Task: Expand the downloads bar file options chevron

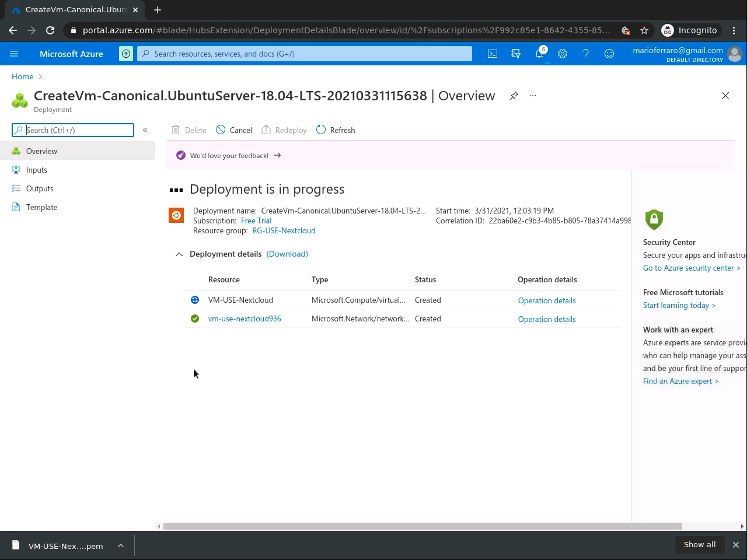Action: [x=121, y=546]
